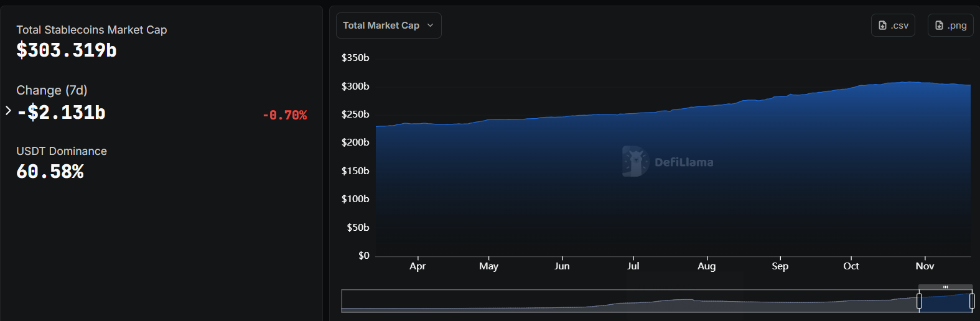Click the Jul marker on the x-axis

click(x=633, y=266)
